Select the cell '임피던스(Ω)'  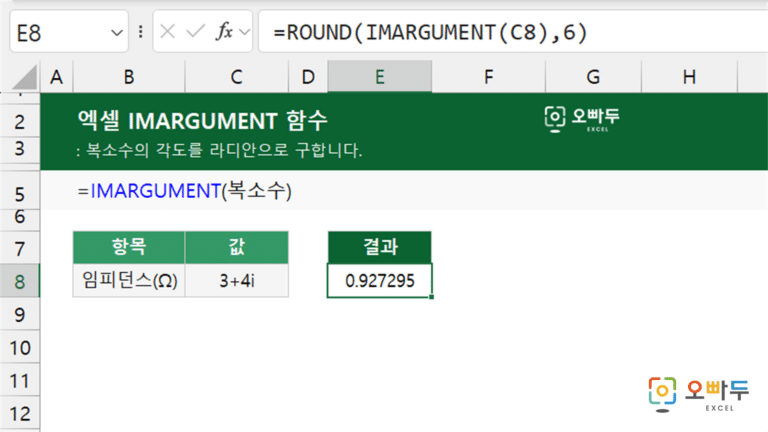(x=129, y=281)
